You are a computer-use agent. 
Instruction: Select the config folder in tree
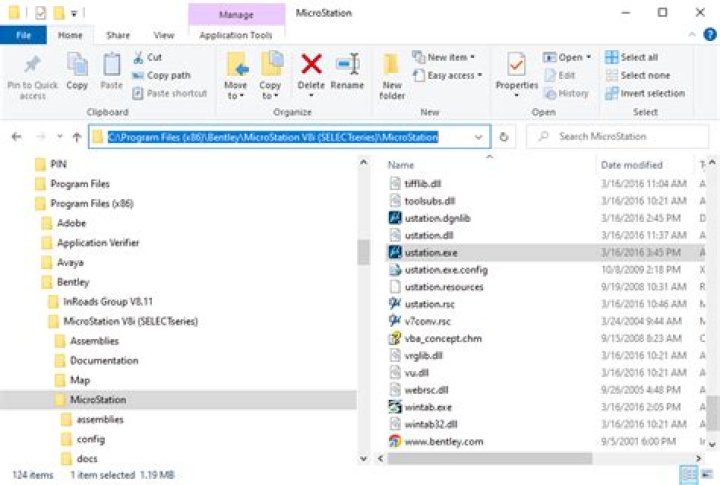(83, 439)
